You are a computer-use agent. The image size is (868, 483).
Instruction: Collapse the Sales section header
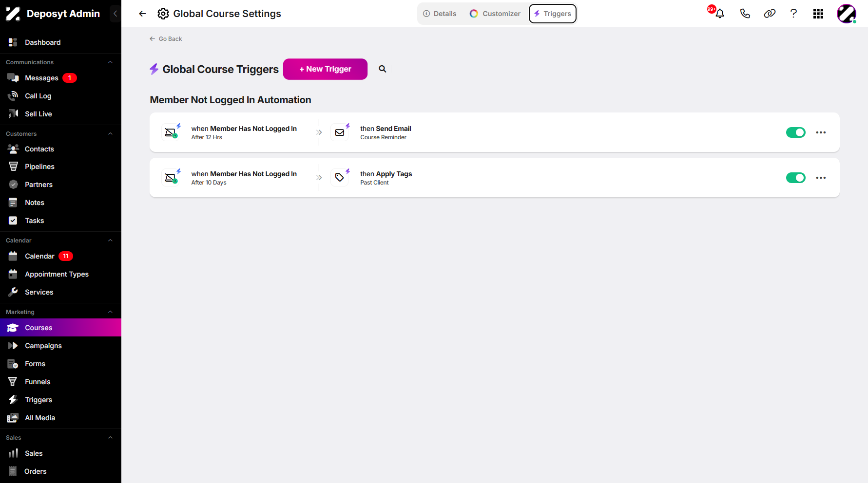click(x=110, y=438)
